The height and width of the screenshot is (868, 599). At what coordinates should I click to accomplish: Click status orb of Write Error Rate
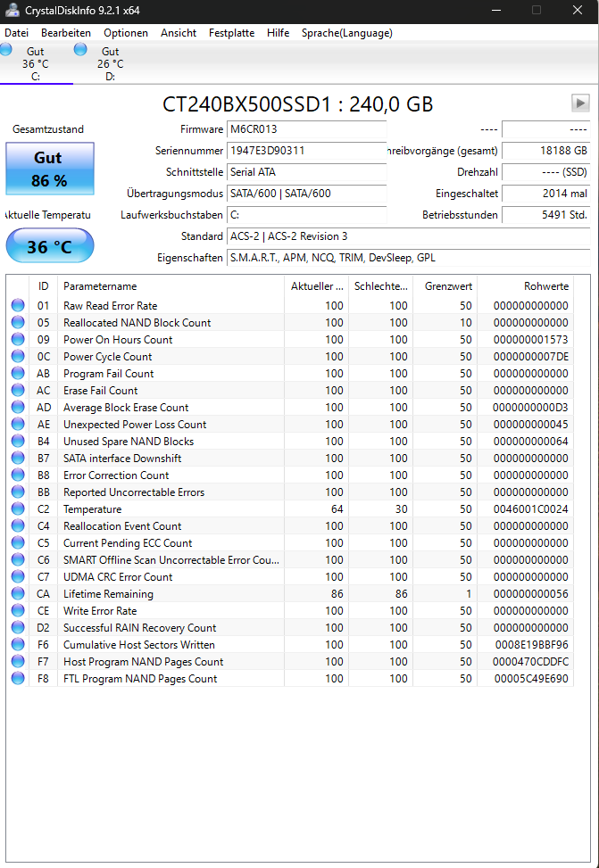tap(18, 610)
